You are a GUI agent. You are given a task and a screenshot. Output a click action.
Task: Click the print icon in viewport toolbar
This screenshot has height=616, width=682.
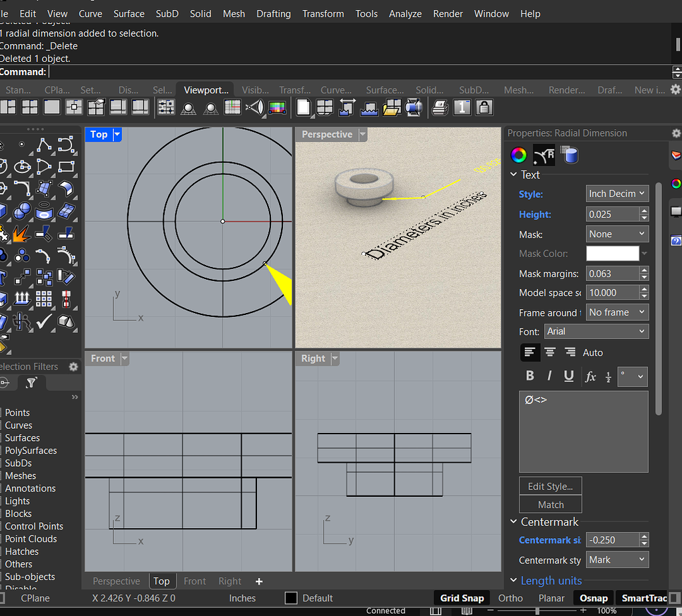click(x=440, y=107)
